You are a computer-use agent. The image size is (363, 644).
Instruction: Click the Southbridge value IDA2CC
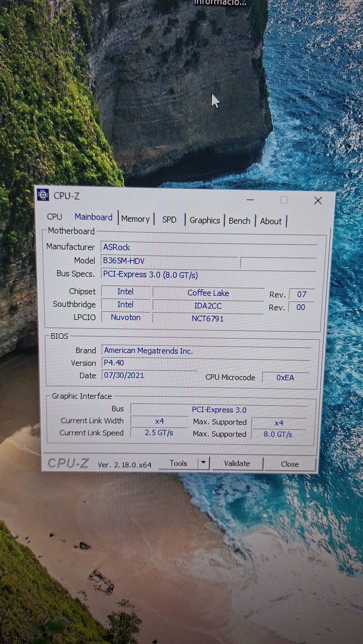click(x=208, y=306)
